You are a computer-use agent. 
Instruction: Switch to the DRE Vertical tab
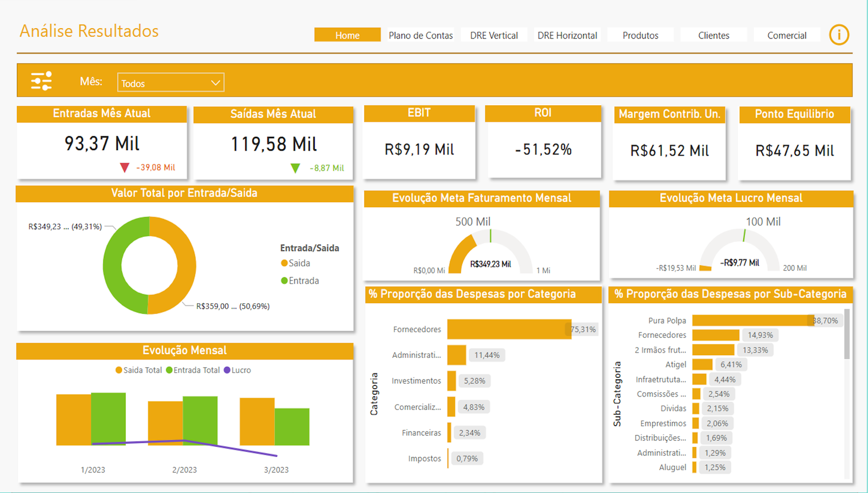[494, 35]
